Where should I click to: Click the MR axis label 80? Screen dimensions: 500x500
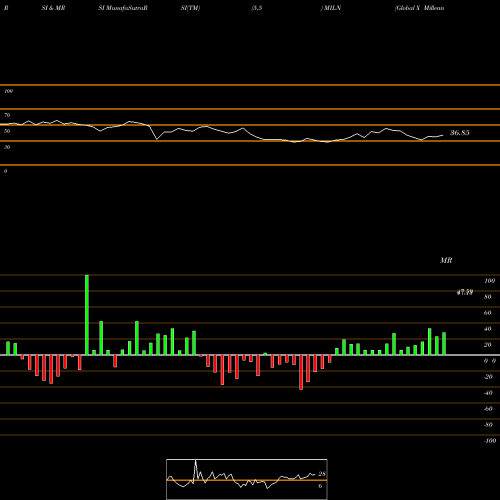pyautogui.click(x=488, y=297)
